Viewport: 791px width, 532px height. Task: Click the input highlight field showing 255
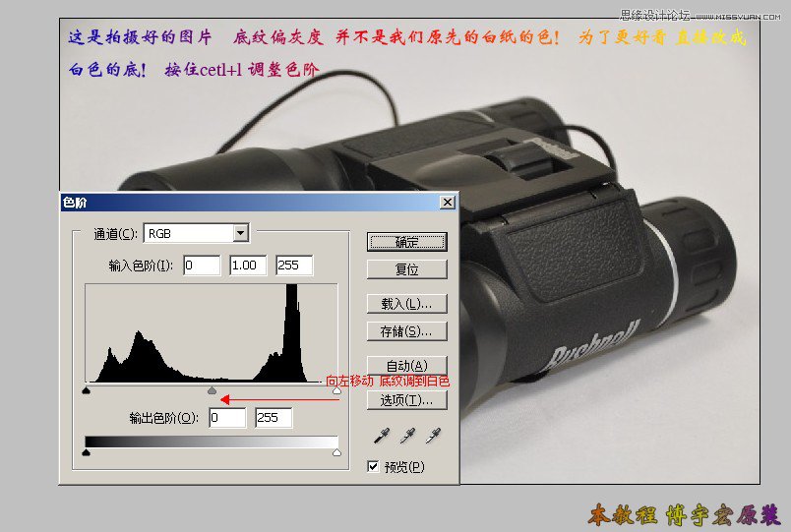tap(294, 266)
